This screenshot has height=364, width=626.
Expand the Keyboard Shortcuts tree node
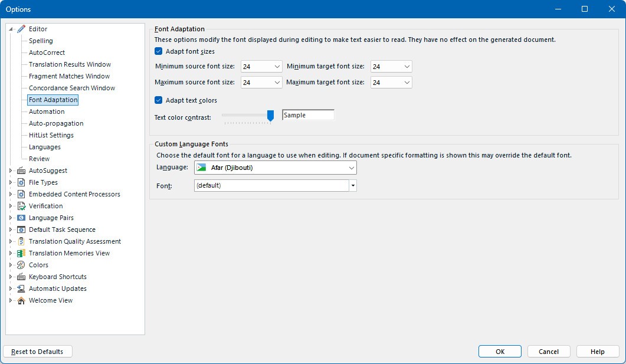pyautogui.click(x=11, y=277)
